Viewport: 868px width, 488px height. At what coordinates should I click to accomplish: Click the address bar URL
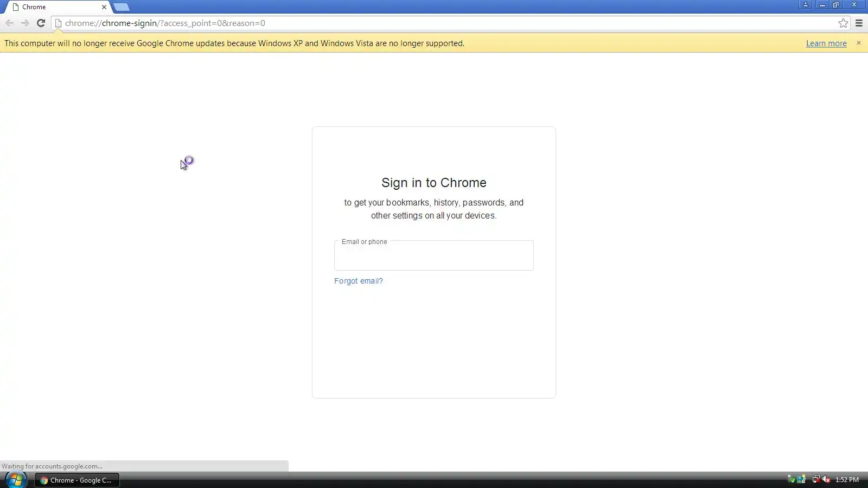click(x=165, y=23)
